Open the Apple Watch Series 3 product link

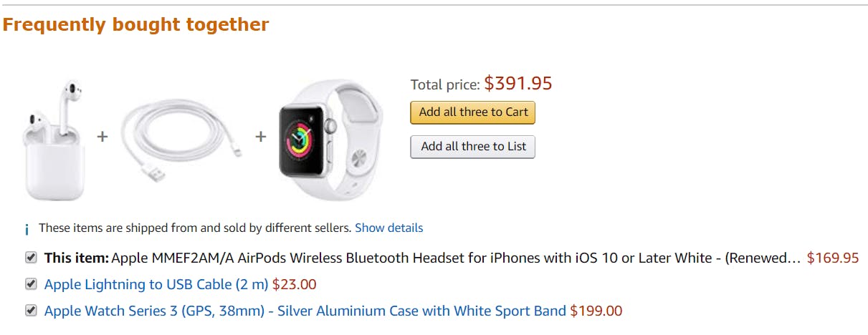pos(305,311)
